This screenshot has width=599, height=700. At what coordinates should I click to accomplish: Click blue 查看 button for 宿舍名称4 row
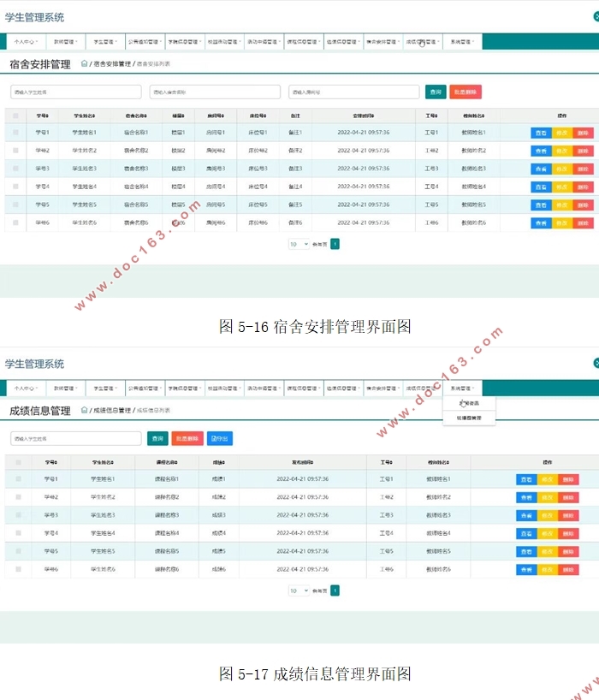point(541,187)
